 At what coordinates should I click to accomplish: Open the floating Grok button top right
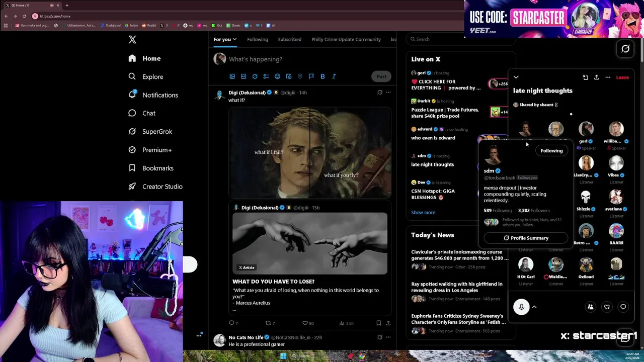pyautogui.click(x=625, y=49)
